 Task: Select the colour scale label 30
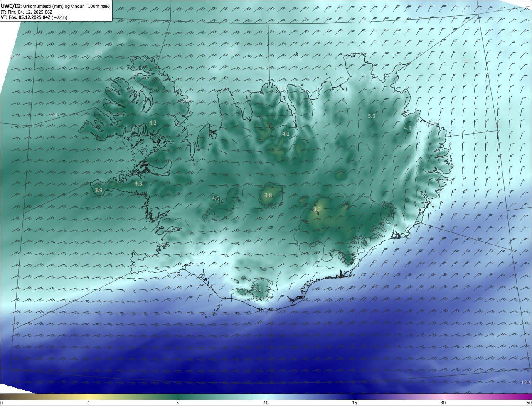pyautogui.click(x=443, y=403)
